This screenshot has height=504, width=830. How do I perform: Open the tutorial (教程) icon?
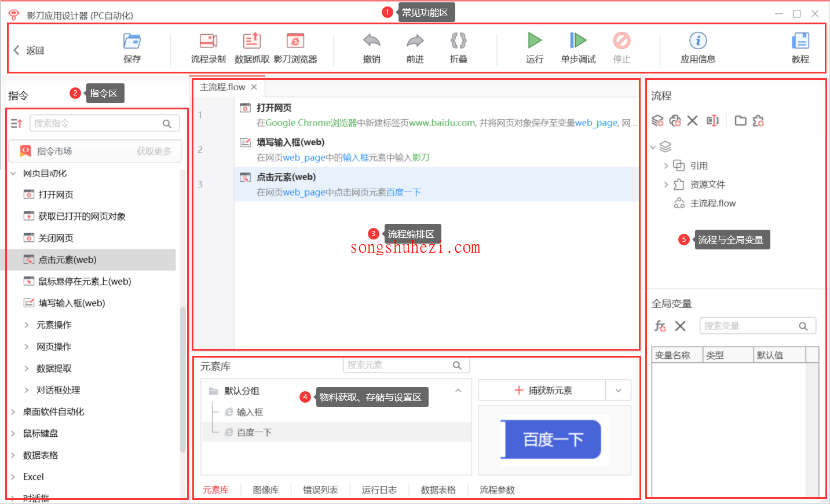(x=800, y=42)
